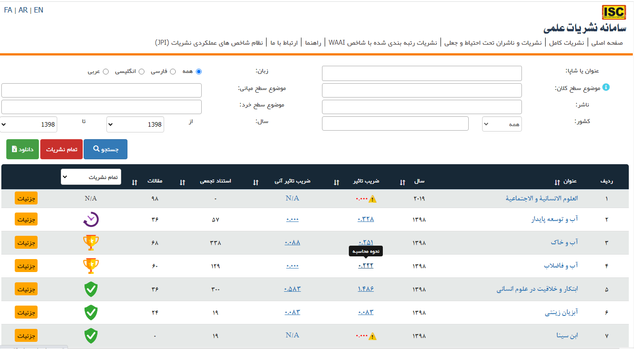Select همه language radio button
The image size is (644, 349).
pos(199,72)
